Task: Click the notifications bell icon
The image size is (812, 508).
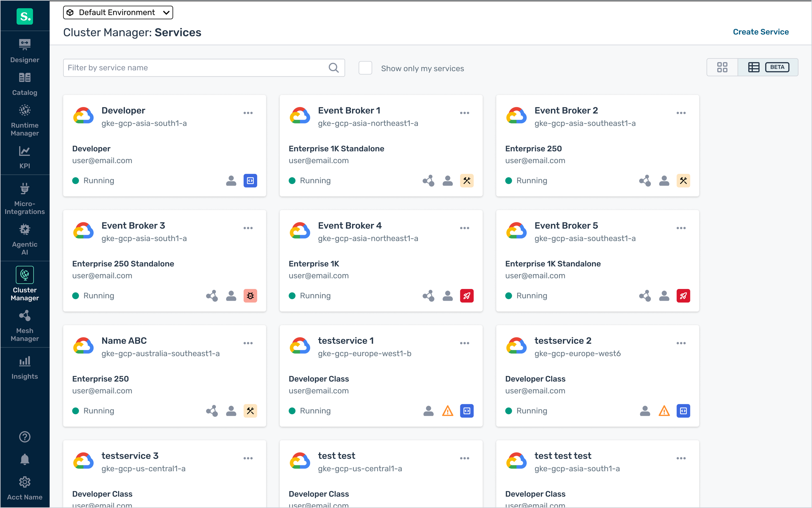Action: click(24, 459)
